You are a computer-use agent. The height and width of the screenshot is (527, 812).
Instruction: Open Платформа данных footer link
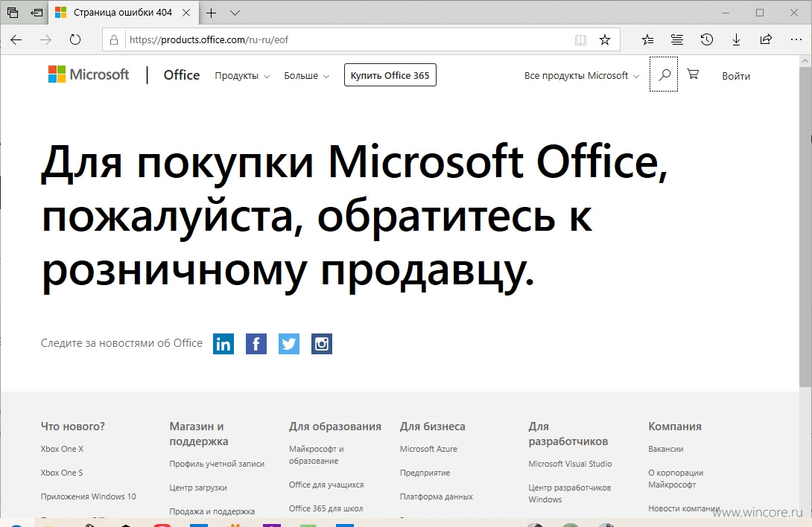pos(437,496)
